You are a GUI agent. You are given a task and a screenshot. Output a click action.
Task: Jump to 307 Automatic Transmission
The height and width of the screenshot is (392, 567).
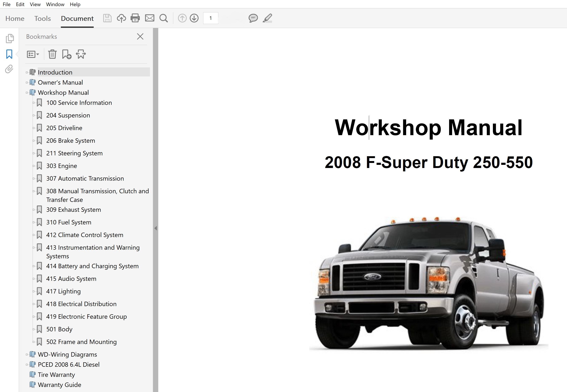pyautogui.click(x=85, y=179)
